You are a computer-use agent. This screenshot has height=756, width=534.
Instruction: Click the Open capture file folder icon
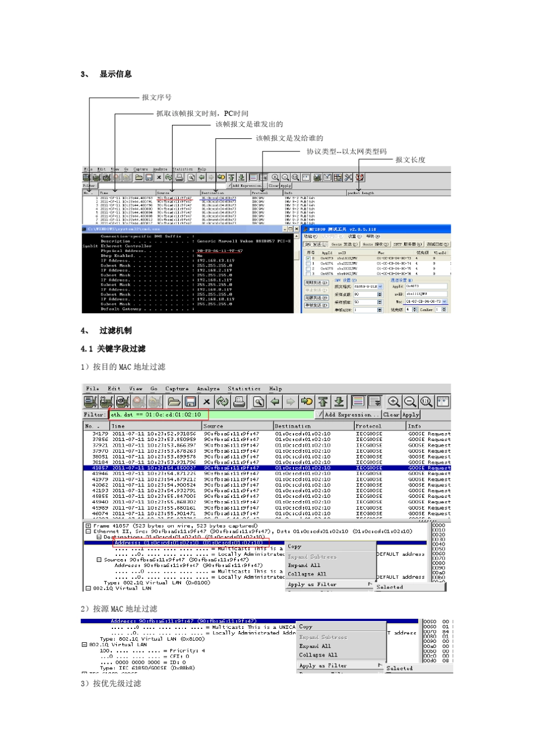[174, 402]
